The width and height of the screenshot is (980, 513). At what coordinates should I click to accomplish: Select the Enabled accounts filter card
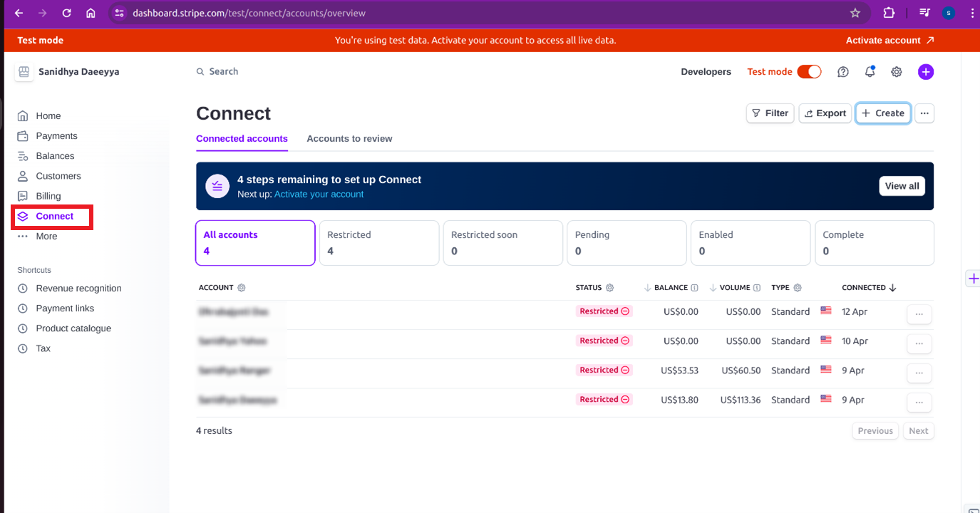(750, 243)
